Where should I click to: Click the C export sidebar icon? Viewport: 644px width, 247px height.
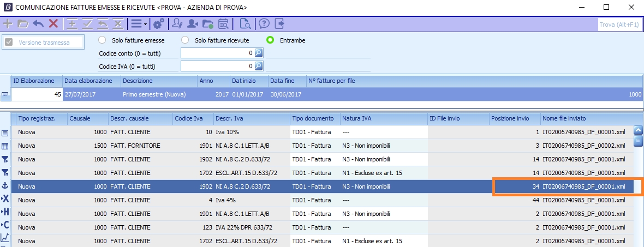click(x=5, y=225)
